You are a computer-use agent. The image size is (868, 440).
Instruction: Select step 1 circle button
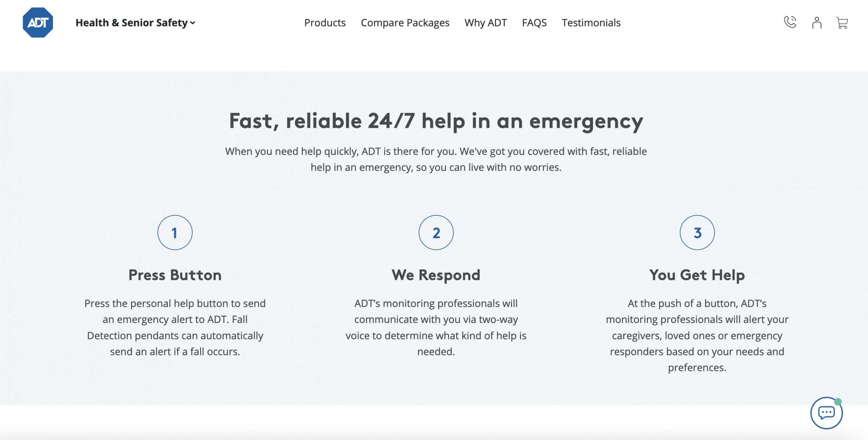pyautogui.click(x=175, y=232)
